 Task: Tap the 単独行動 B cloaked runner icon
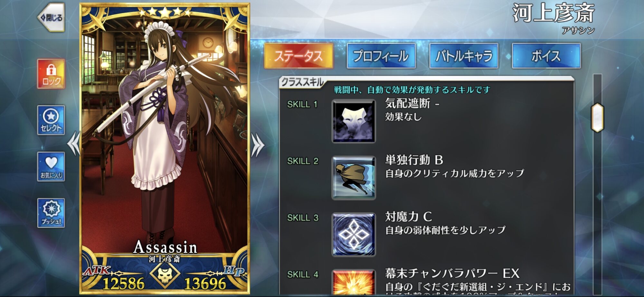354,178
